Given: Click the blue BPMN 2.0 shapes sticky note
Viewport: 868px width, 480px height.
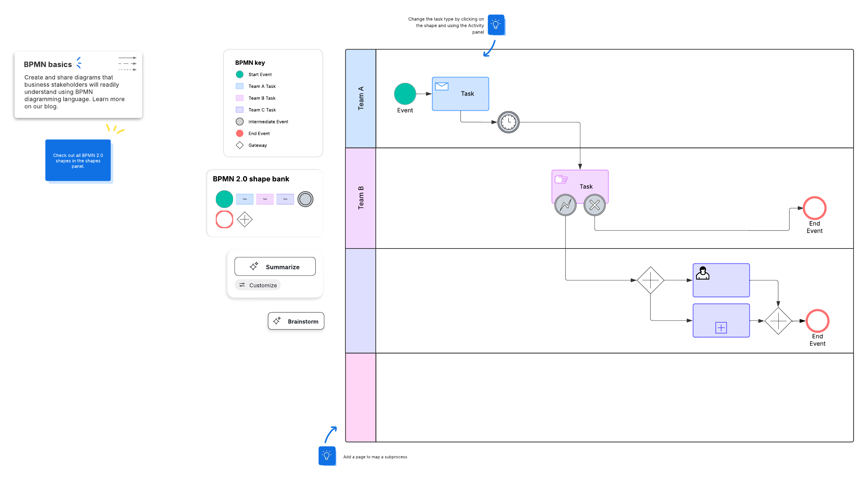Looking at the screenshot, I should (x=78, y=160).
